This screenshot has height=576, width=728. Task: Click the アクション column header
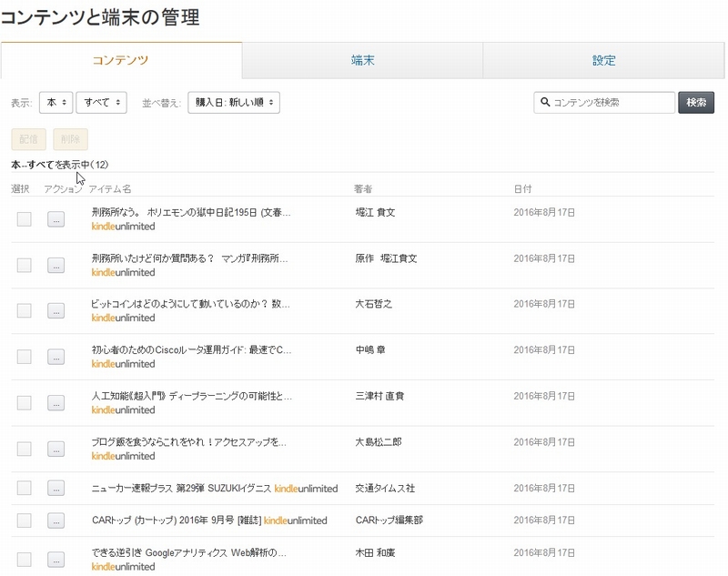click(63, 189)
